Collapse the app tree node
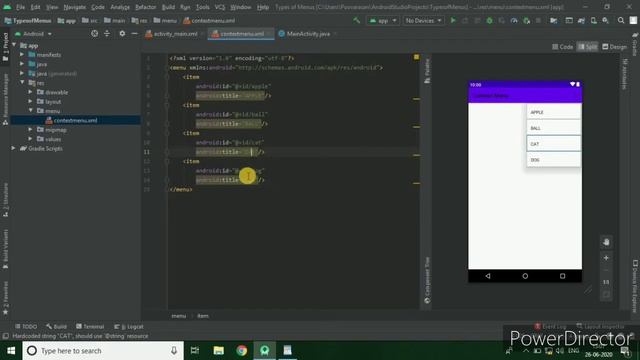 tap(15, 45)
